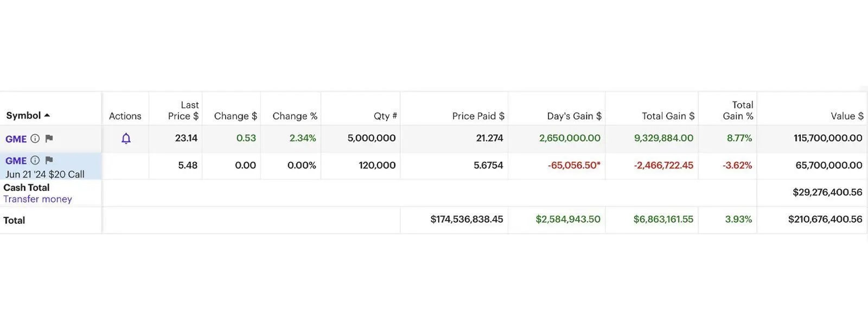Select the Jun 21 '24 $20 Call row
The width and height of the screenshot is (868, 326).
coord(45,174)
